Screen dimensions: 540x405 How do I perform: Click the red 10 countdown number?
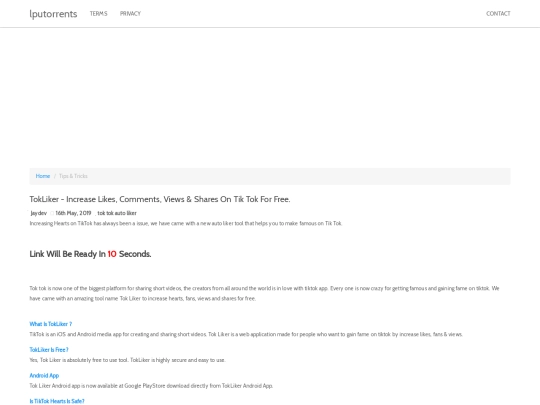pos(112,254)
